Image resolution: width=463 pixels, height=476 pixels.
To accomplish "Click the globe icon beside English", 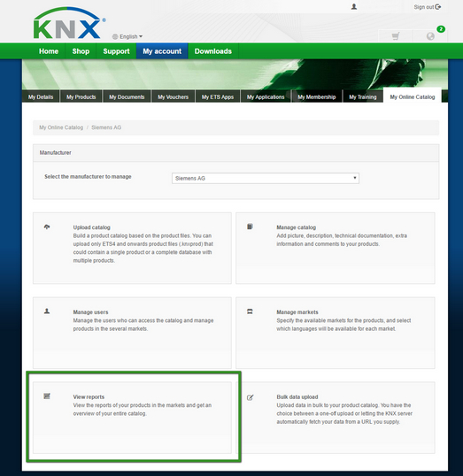I will (x=115, y=37).
